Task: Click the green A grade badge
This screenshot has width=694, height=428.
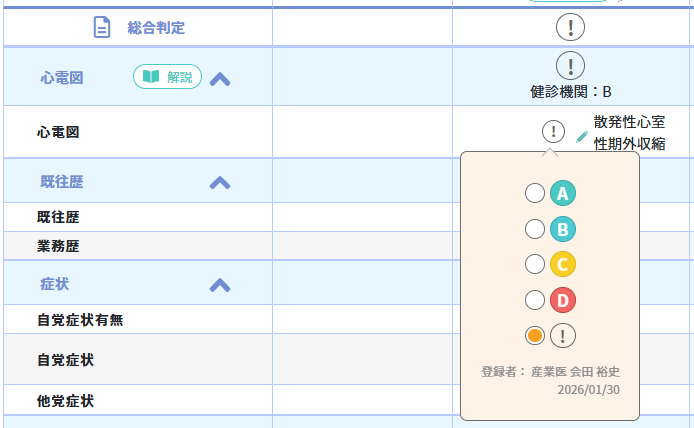Action: tap(563, 194)
